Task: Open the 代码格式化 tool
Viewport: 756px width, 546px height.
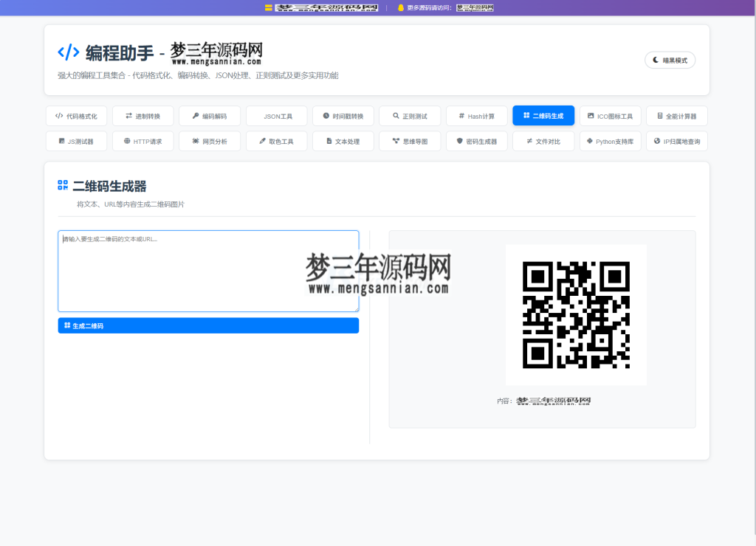Action: [76, 115]
